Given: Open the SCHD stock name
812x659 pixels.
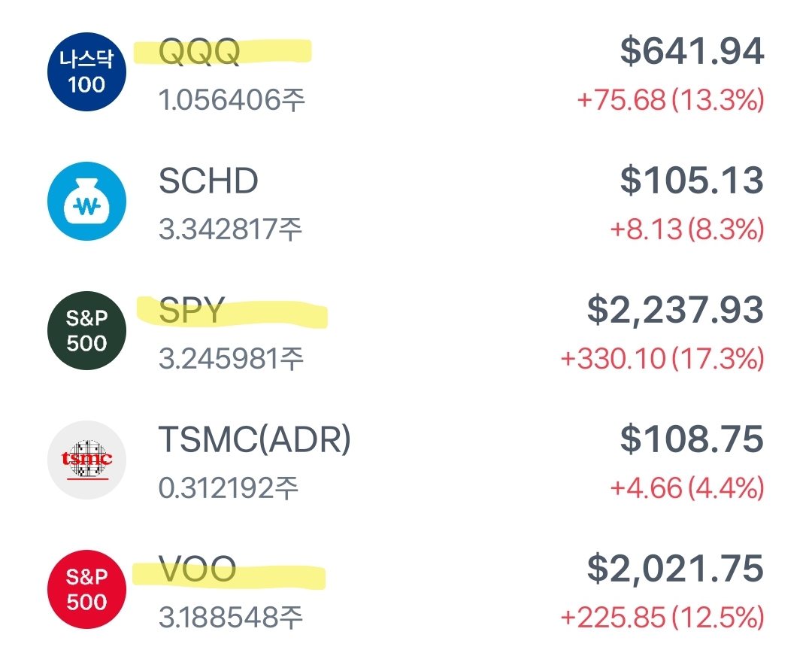Looking at the screenshot, I should click(x=208, y=181).
